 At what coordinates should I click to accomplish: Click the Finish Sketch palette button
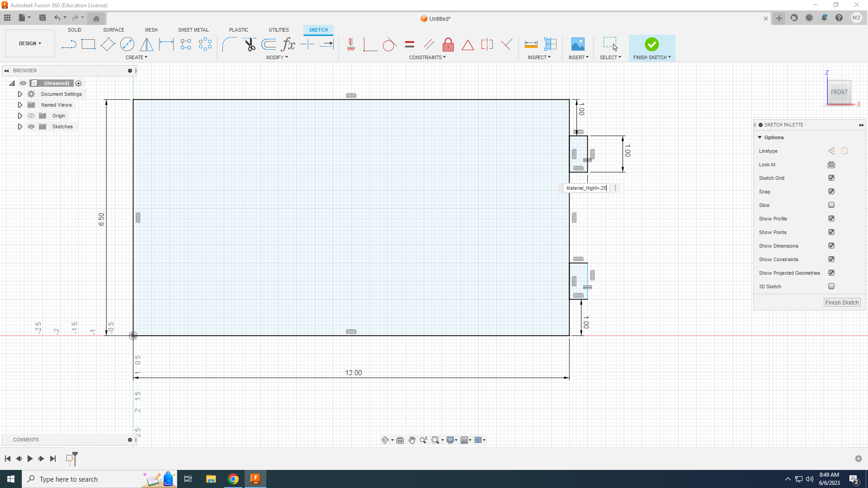[841, 303]
